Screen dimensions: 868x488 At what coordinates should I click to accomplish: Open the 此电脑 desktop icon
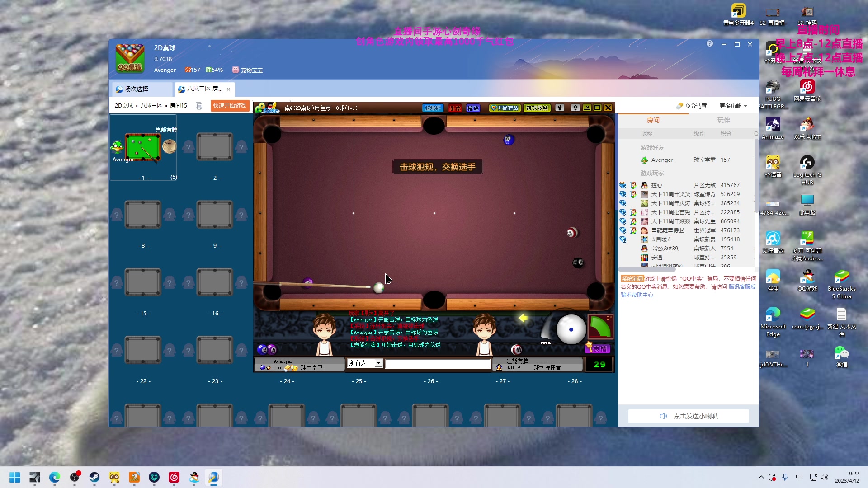(x=807, y=204)
